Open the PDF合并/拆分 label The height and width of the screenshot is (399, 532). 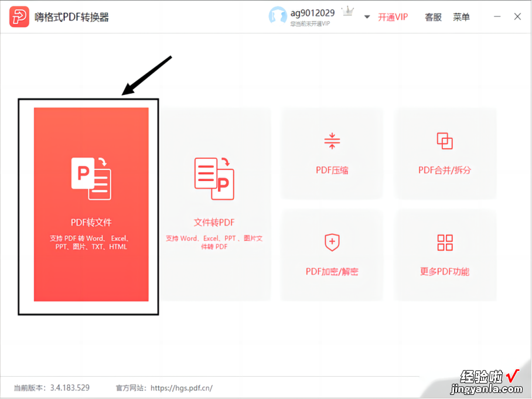(x=445, y=170)
